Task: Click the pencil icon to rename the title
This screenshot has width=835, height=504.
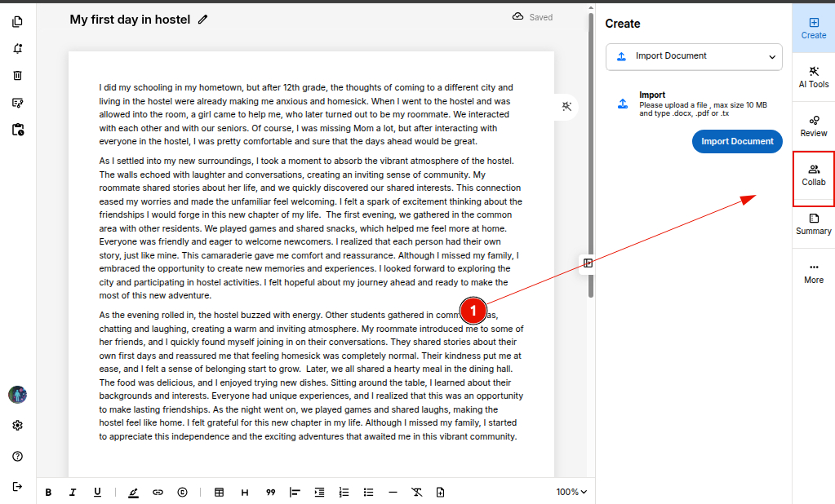Action: [x=203, y=20]
